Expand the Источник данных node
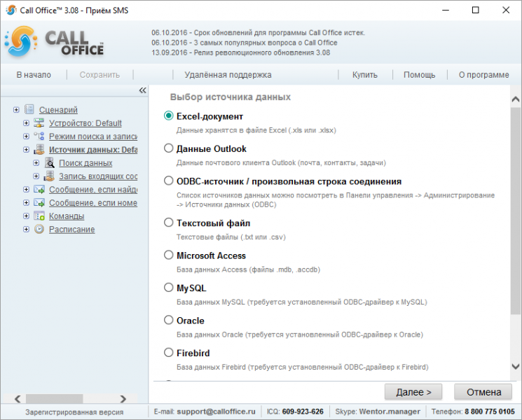Screen dimensions: 522x420 [x=26, y=149]
